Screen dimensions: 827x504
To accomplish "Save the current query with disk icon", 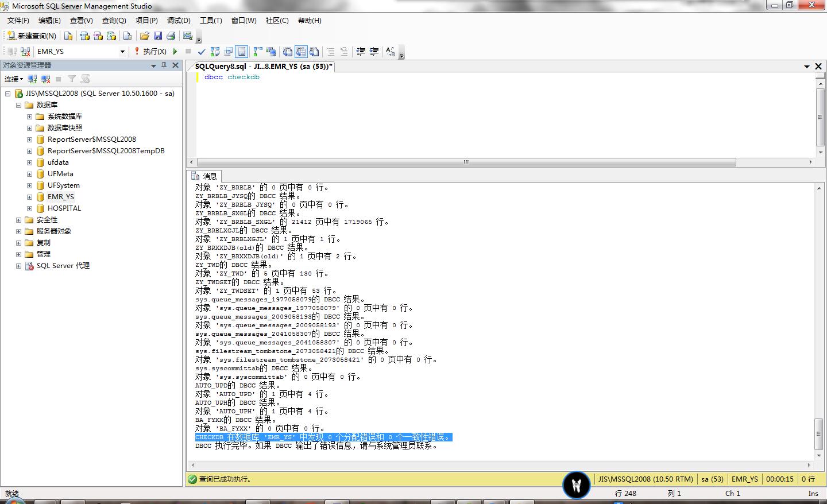I will (158, 36).
